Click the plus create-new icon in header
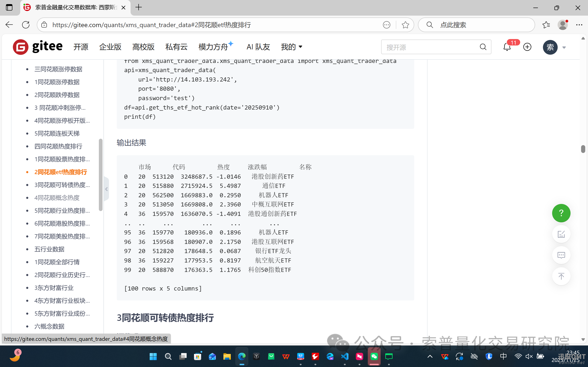588x367 pixels. (527, 47)
